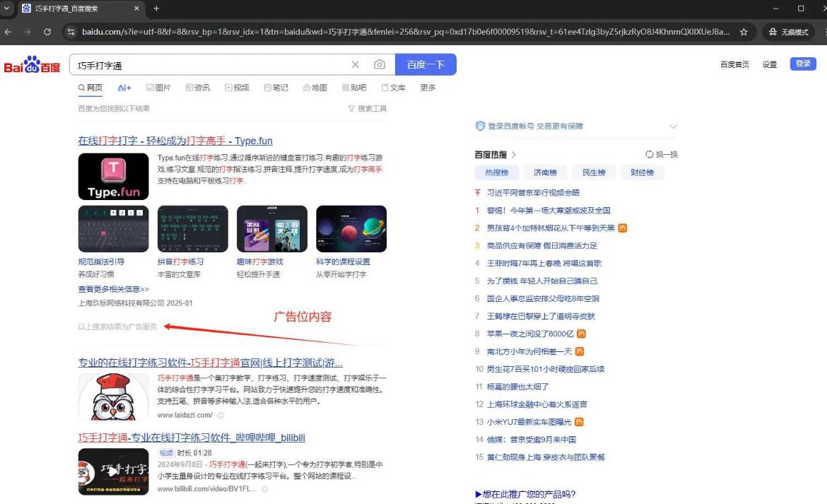The height and width of the screenshot is (504, 827).
Task: Open the 百度热搜 heading arrow
Action: click(x=514, y=155)
